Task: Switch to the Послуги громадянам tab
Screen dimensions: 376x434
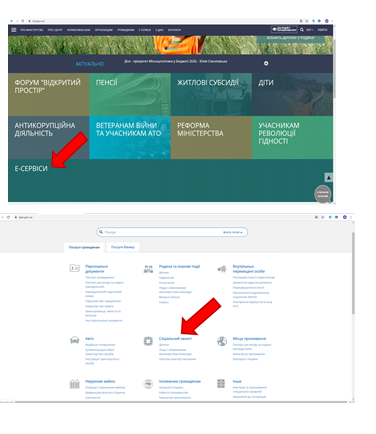Action: coord(84,247)
